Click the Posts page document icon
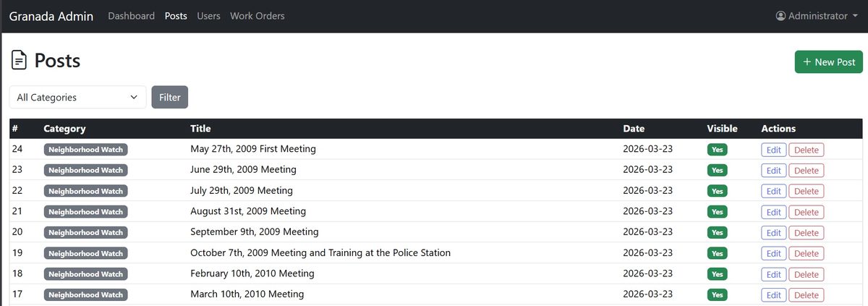This screenshot has width=868, height=306. (20, 61)
